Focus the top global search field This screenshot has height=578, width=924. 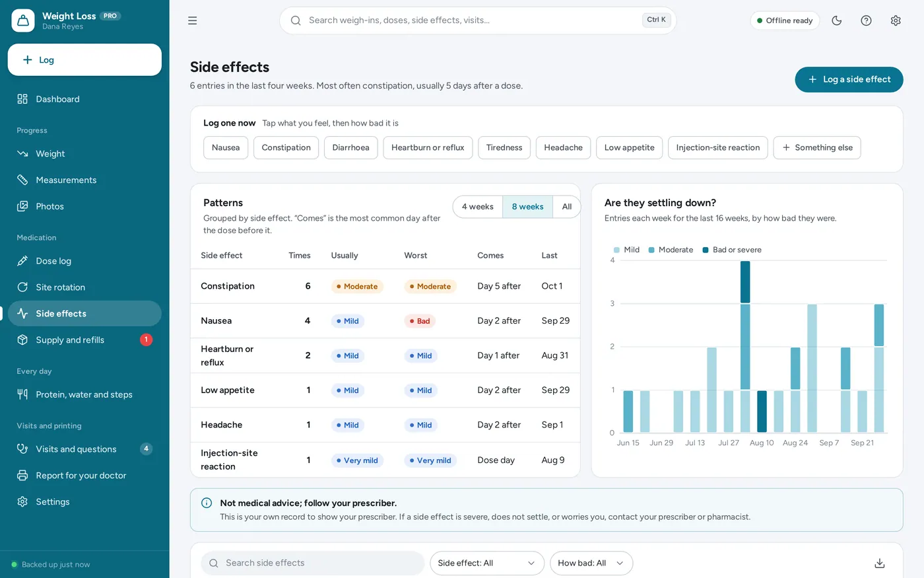pyautogui.click(x=478, y=20)
